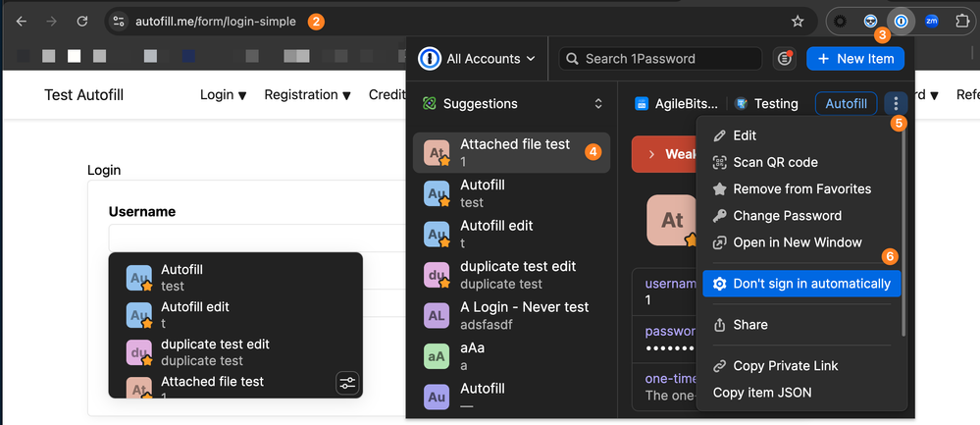Image resolution: width=980 pixels, height=425 pixels.
Task: Click the Autofill button in item details
Action: (846, 104)
